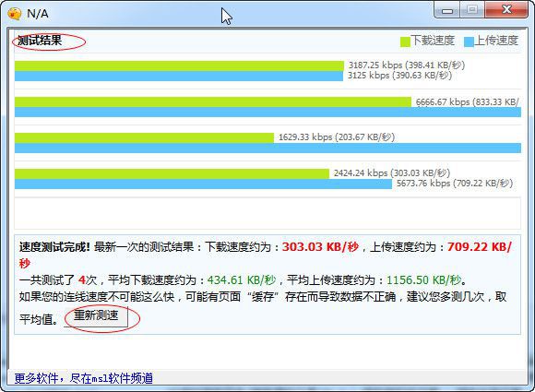Click the blue 上传速度 legend swatch

[x=470, y=42]
